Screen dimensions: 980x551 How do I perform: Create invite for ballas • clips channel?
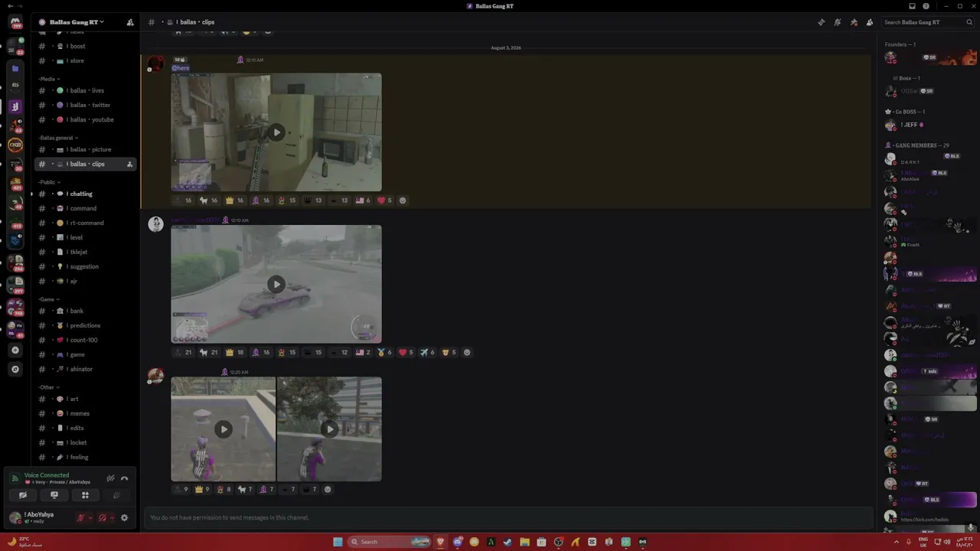[x=129, y=165]
